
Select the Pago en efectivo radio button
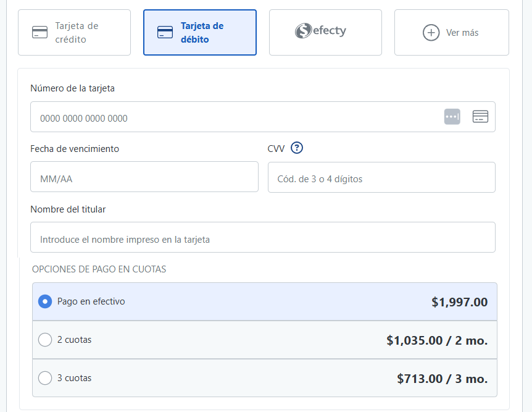tap(45, 301)
